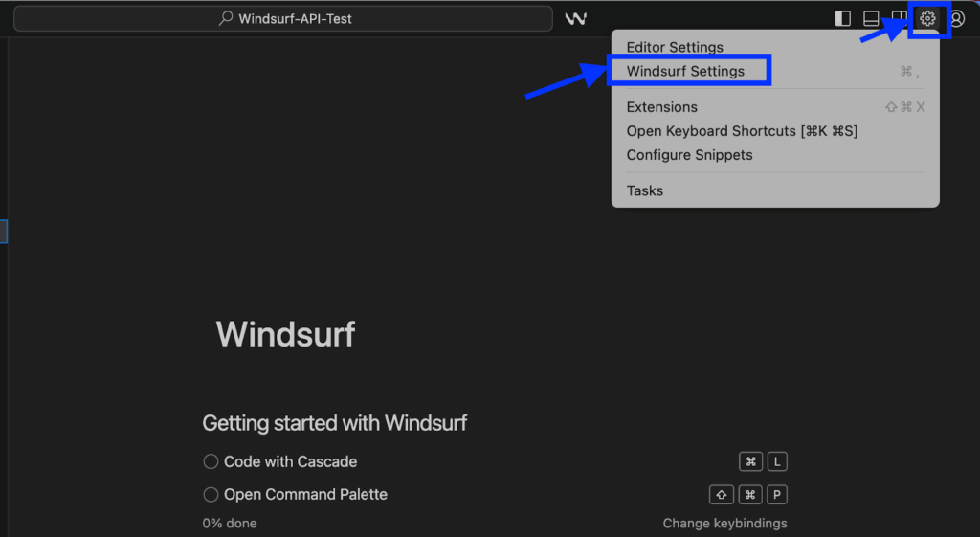
Task: Select Windsurf Settings in the dropdown menu
Action: [x=685, y=71]
